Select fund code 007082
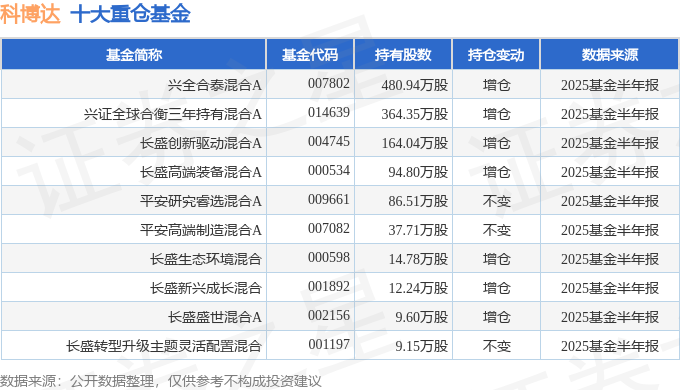The width and height of the screenshot is (680, 390). [x=329, y=228]
